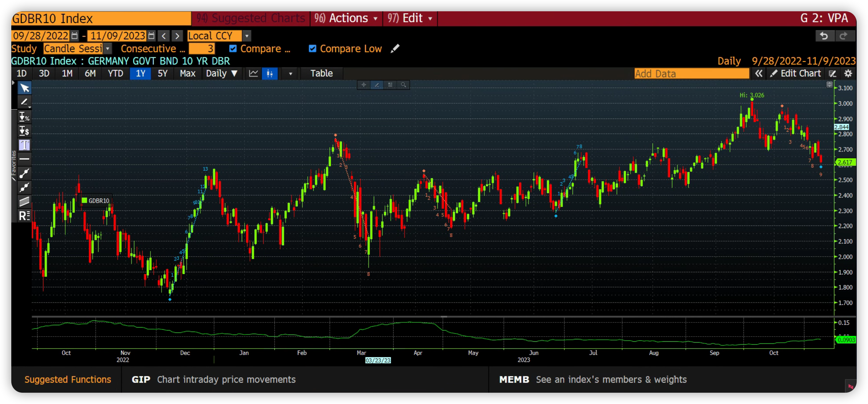The height and width of the screenshot is (404, 868).
Task: Select the 5Y range tab
Action: point(163,73)
